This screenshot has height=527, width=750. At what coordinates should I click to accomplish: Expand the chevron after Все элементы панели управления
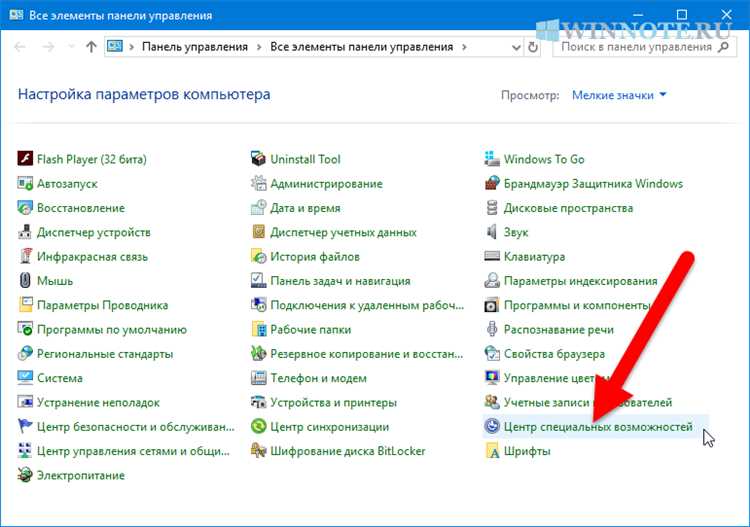pyautogui.click(x=464, y=47)
